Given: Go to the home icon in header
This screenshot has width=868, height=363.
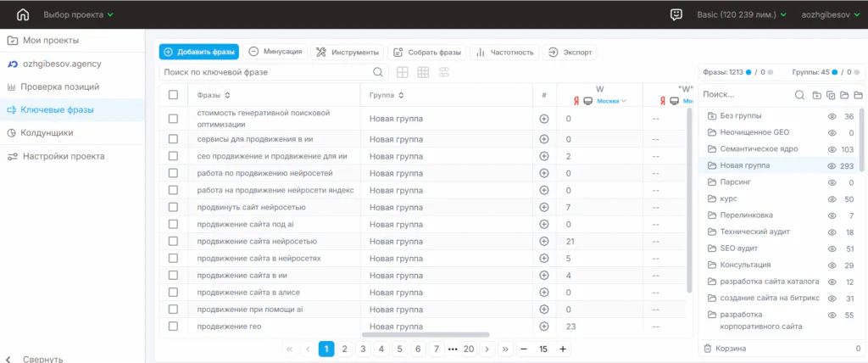Looking at the screenshot, I should 23,15.
